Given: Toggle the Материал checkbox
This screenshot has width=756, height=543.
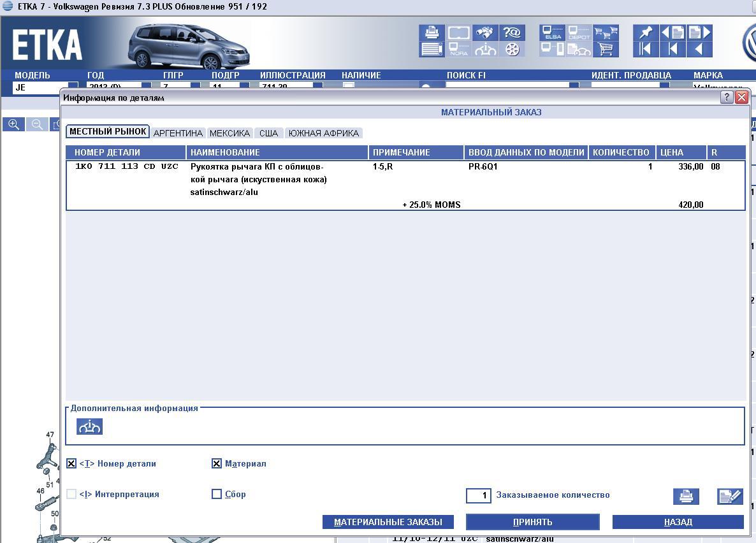Looking at the screenshot, I should point(217,463).
